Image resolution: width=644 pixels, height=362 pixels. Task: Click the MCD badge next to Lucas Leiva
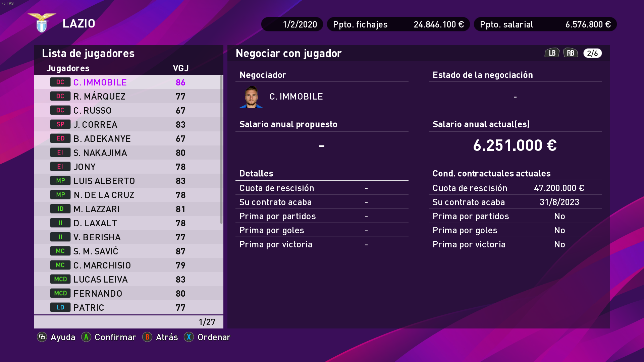[x=60, y=279]
